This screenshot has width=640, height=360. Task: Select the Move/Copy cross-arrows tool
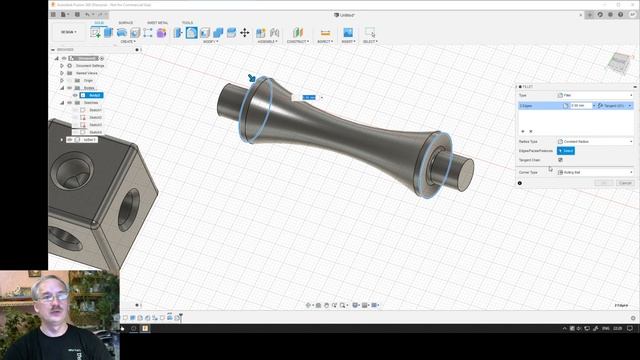[244, 33]
